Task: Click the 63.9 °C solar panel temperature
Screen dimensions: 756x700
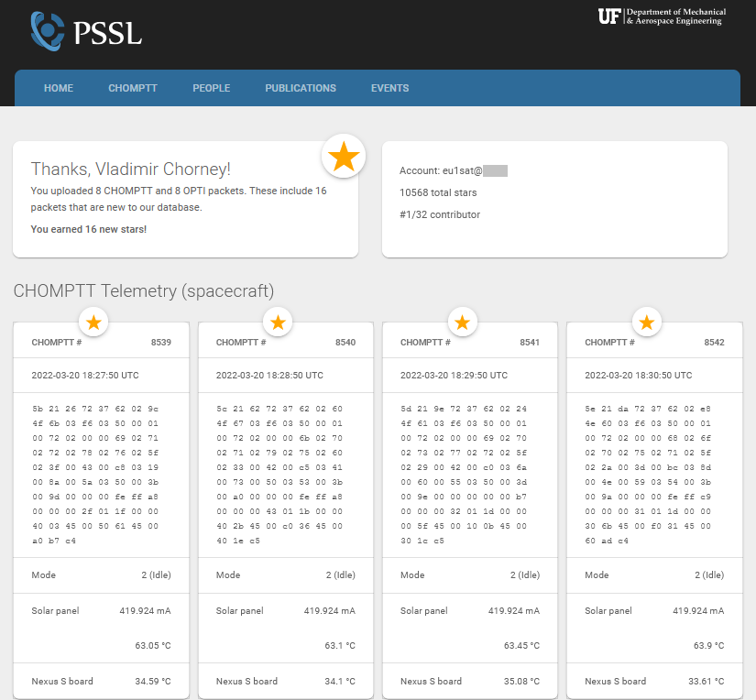Action: pos(708,646)
